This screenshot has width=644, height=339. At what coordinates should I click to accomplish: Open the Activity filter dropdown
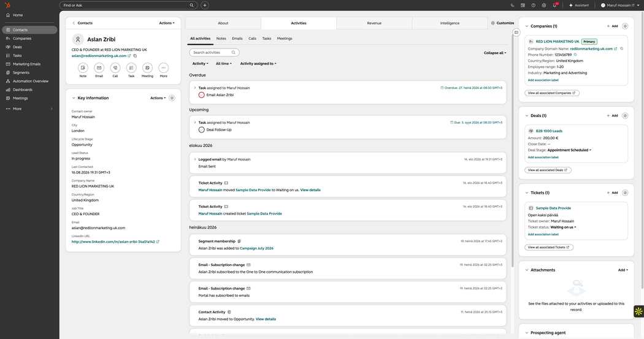pyautogui.click(x=201, y=64)
